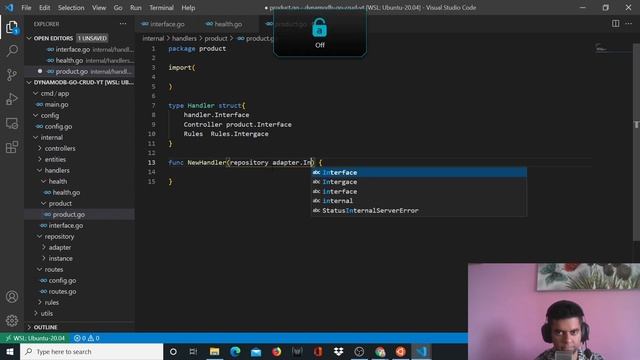Open the Run menu

pos(136,8)
